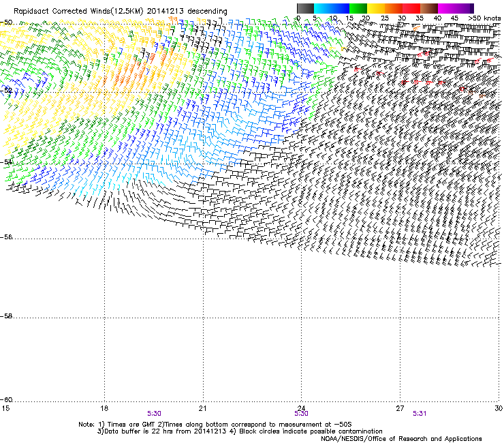Click the '30' longitude axis label
Viewport: 504px width, 443px height.
coord(499,408)
